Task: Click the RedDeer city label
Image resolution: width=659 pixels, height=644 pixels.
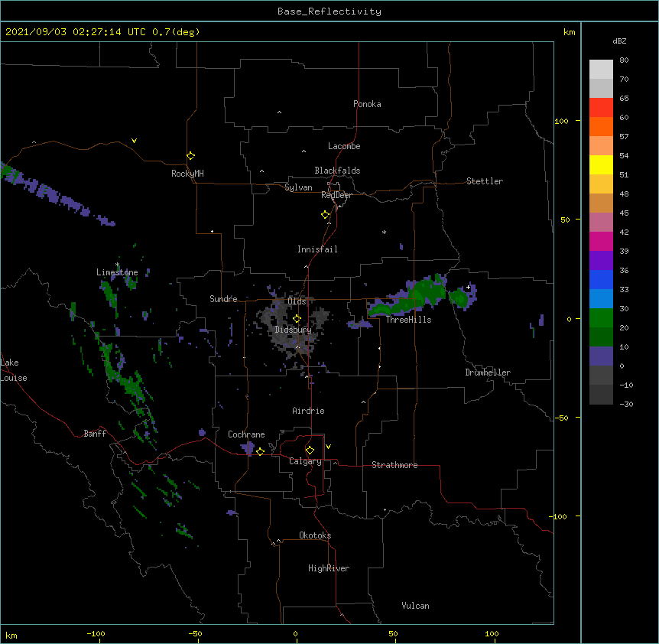Action: click(x=336, y=195)
